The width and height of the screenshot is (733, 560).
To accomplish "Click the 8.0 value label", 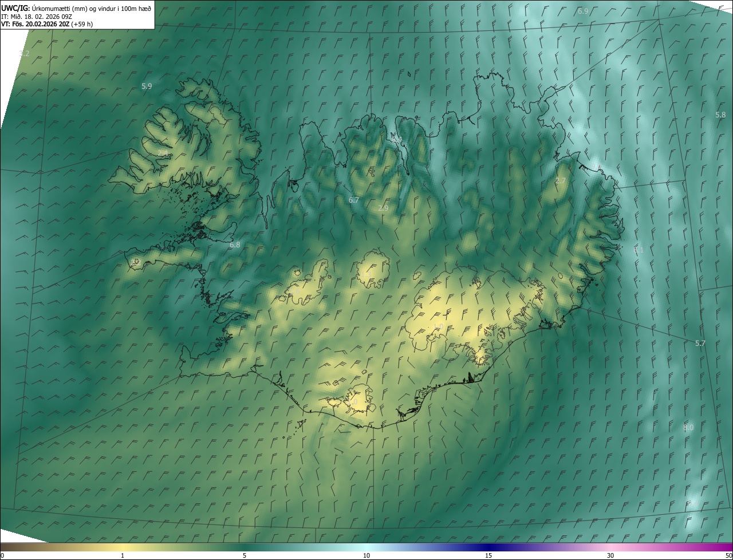I will click(688, 428).
